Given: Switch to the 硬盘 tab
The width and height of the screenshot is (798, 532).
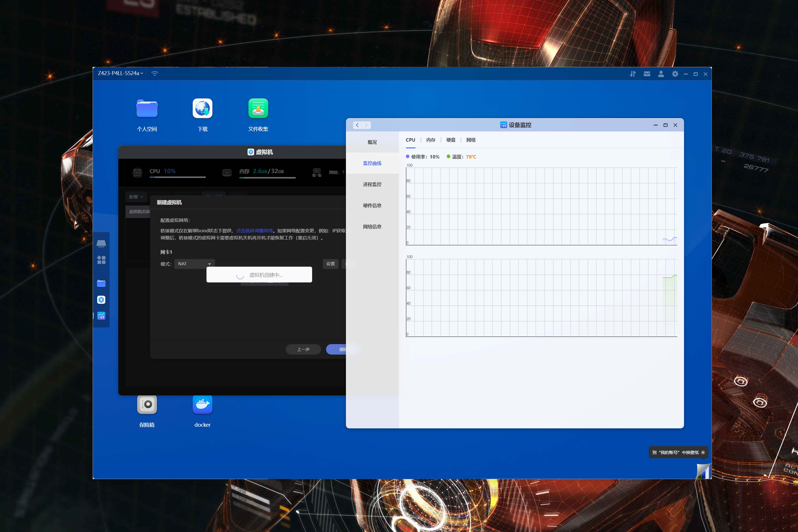Looking at the screenshot, I should click(451, 140).
